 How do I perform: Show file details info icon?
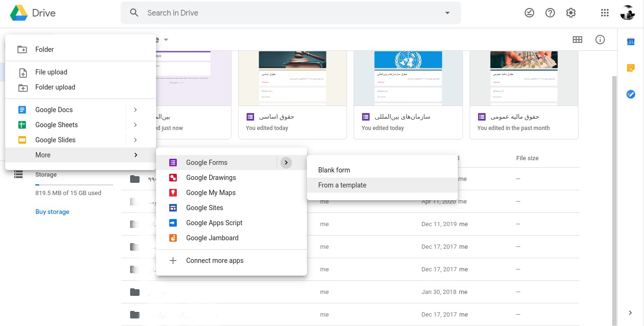click(600, 40)
